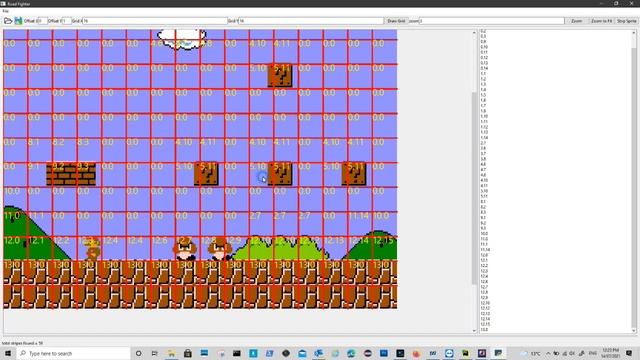Click the grid tile labeled 12.4
Viewport: 640px width, 360px height.
[113, 248]
